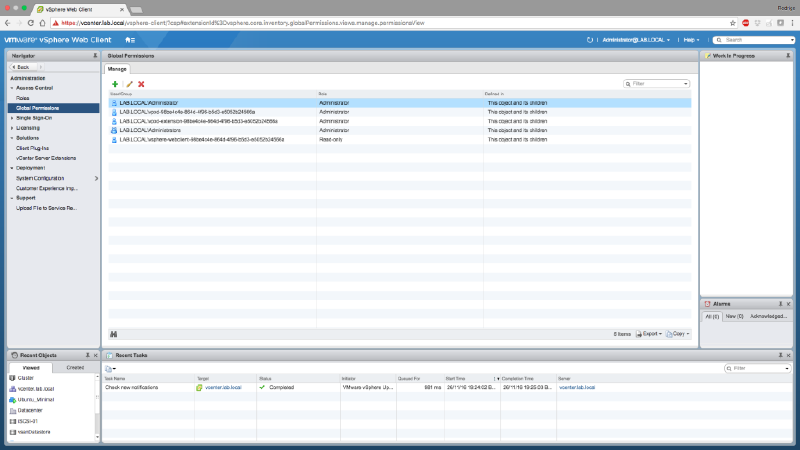800x450 pixels.
Task: Open Roles under Access Control
Action: point(23,98)
